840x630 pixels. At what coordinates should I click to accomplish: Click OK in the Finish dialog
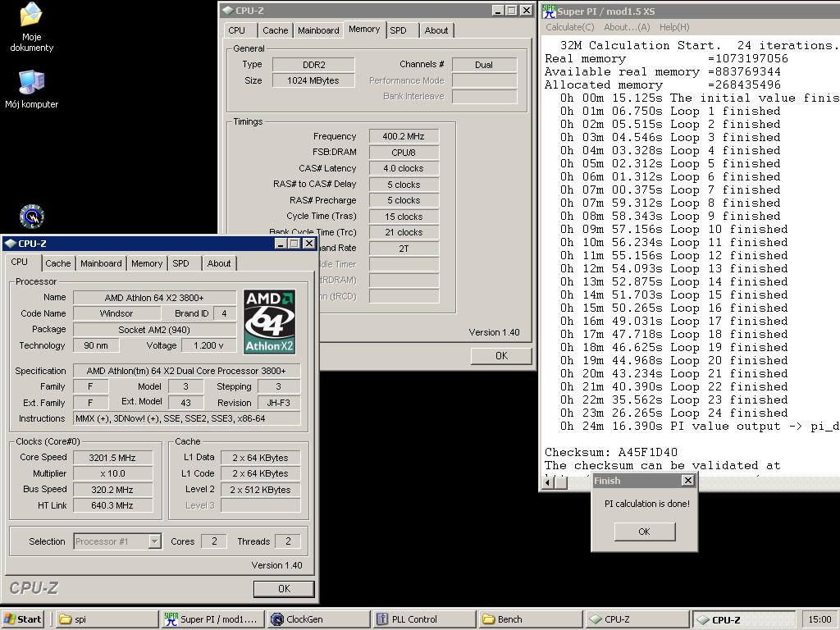click(645, 532)
